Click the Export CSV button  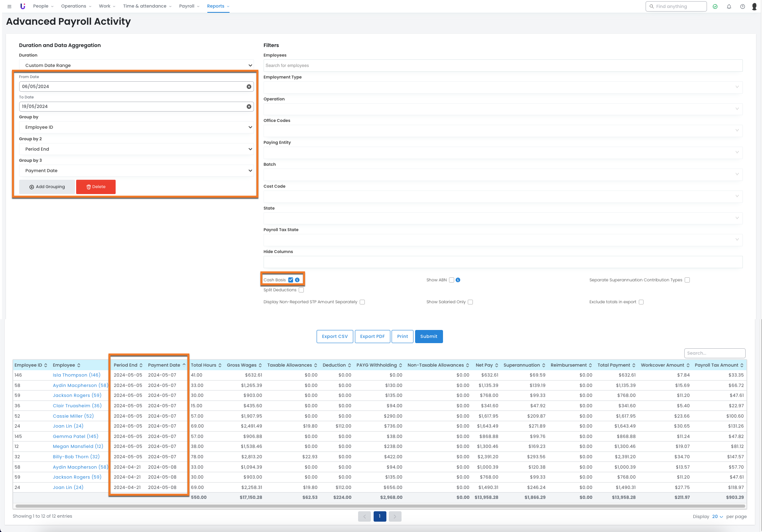[335, 336]
